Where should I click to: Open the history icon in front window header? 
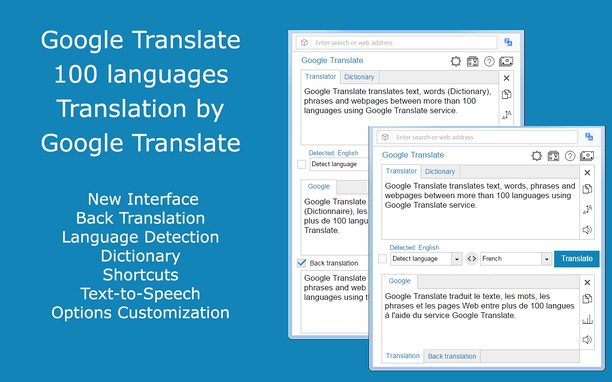pos(553,156)
